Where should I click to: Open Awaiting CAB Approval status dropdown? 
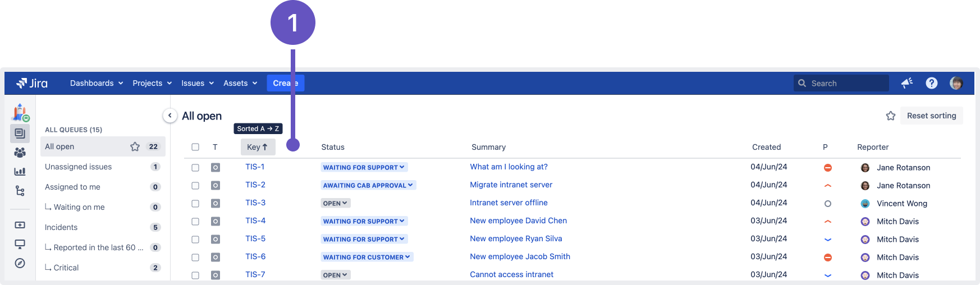(x=368, y=185)
